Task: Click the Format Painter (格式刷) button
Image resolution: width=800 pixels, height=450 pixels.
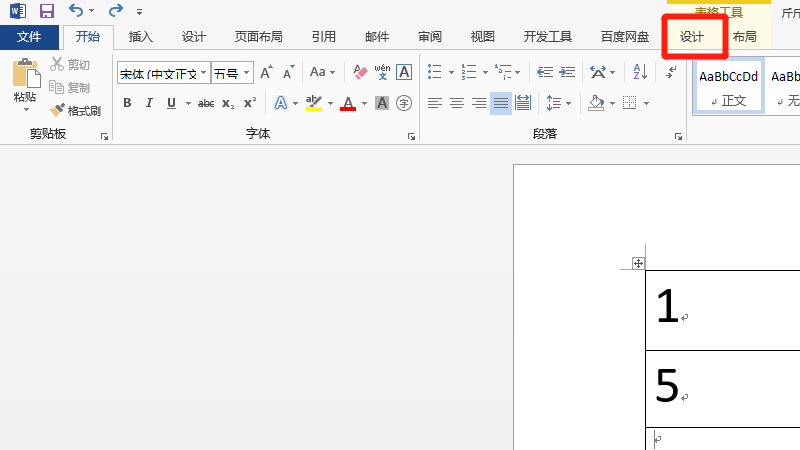Action: coord(76,111)
